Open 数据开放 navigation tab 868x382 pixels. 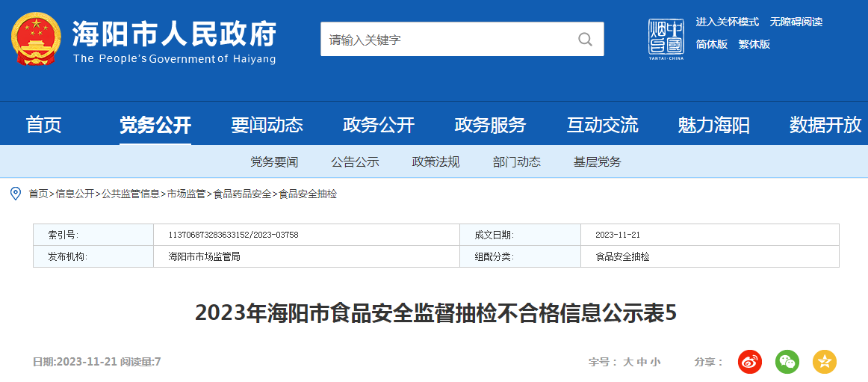point(825,125)
